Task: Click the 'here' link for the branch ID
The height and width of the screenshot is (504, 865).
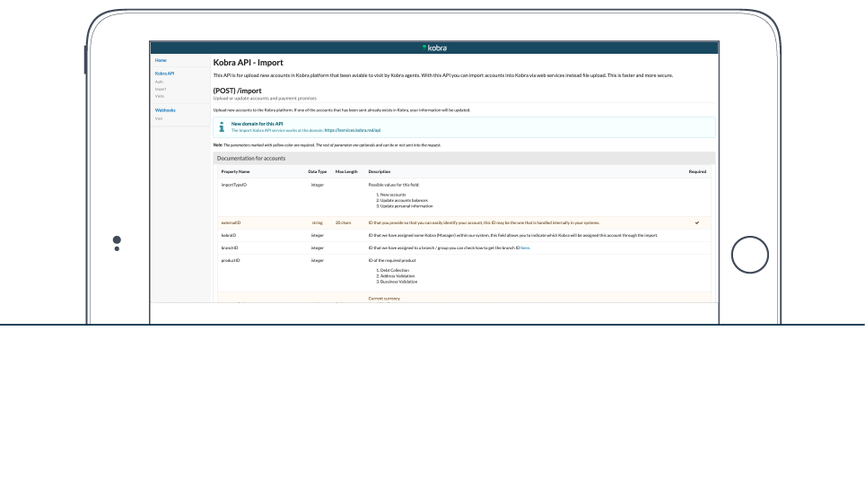Action: (x=525, y=248)
